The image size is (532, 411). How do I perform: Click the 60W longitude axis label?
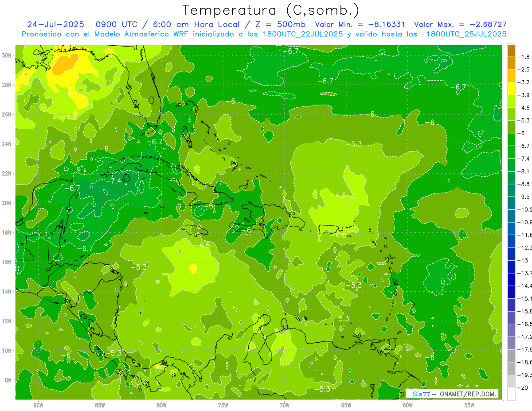pos(408,405)
